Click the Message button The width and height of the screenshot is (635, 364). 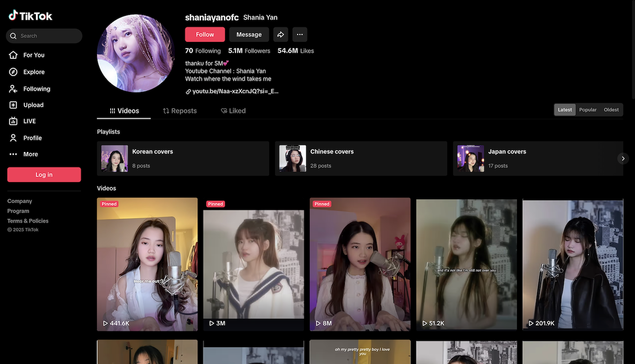pos(249,35)
